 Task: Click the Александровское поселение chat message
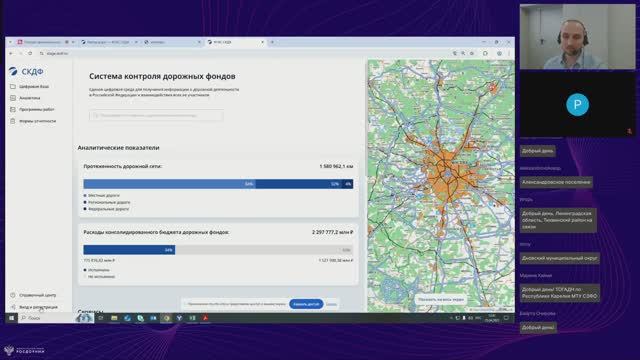pos(556,182)
